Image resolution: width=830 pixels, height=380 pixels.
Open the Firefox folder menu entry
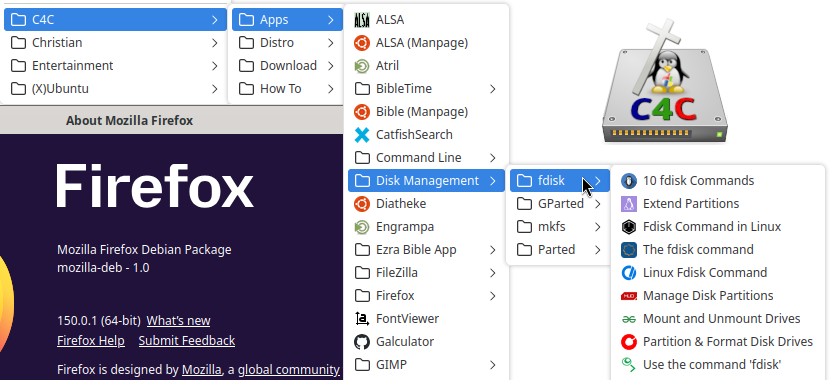pyautogui.click(x=426, y=296)
